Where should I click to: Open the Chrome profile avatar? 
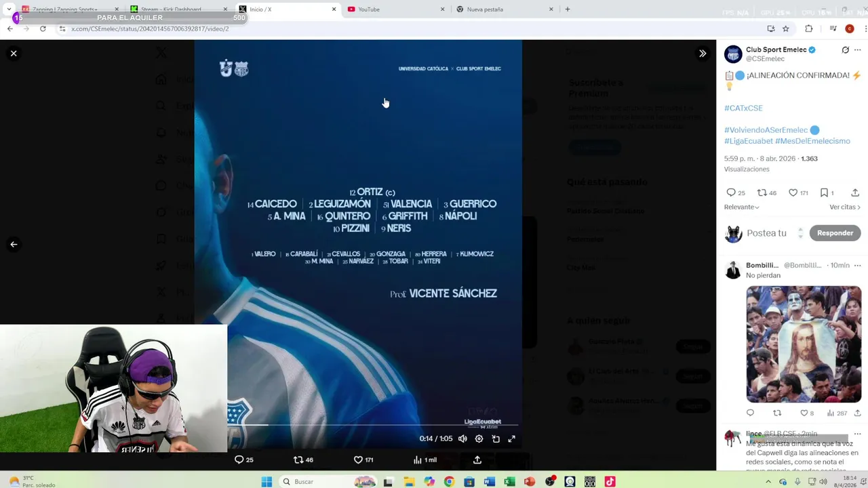click(849, 28)
